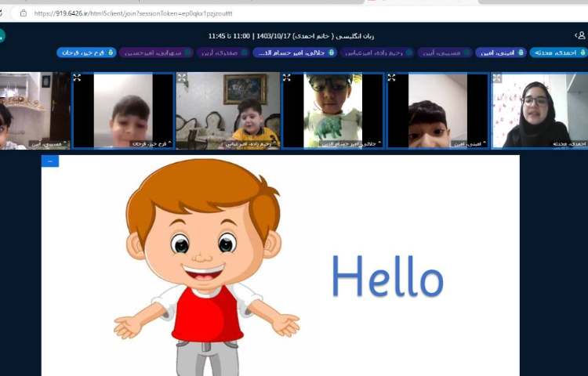Screen dimensions: 588x376
Task: Click the فرح خیز فرحان webcam video
Action: click(123, 111)
